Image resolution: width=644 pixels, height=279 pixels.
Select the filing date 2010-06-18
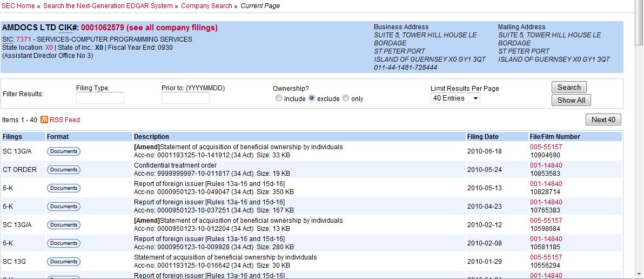(x=485, y=151)
